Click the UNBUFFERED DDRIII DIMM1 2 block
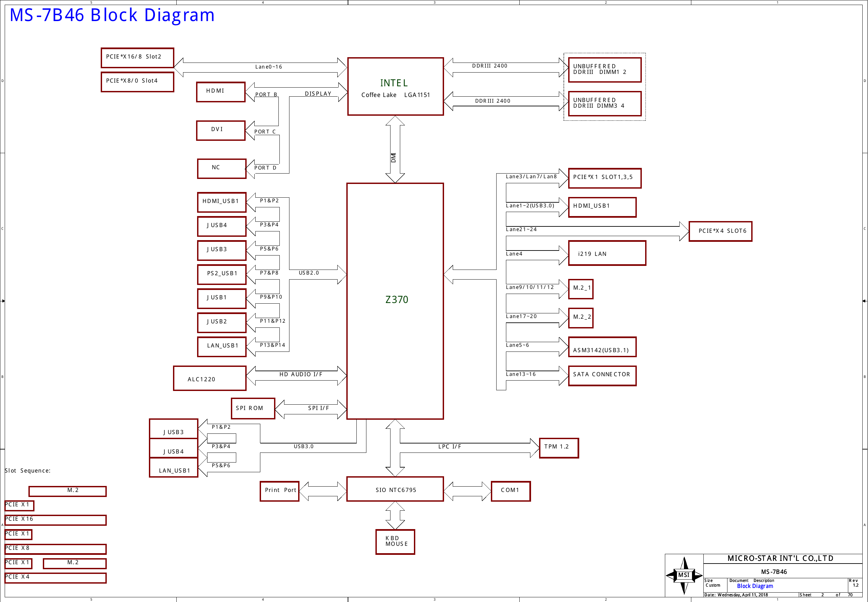Image resolution: width=868 pixels, height=602 pixels. 604,70
